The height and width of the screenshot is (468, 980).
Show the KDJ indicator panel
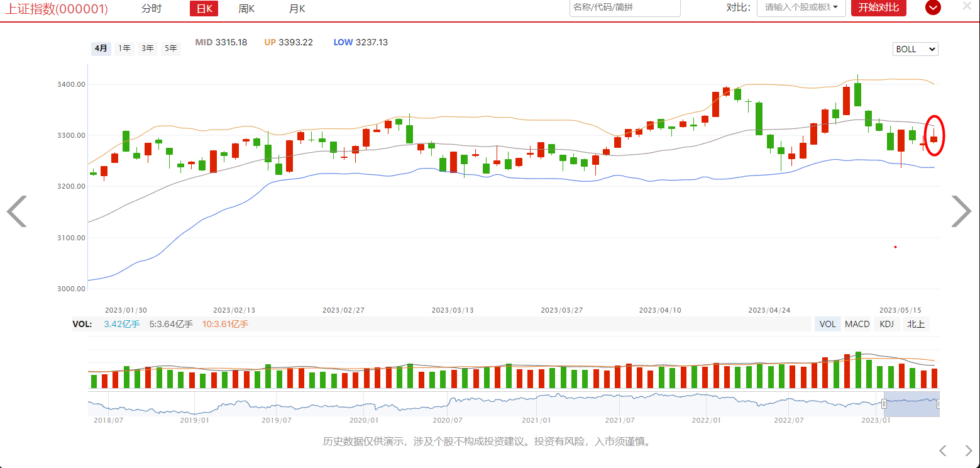click(887, 324)
